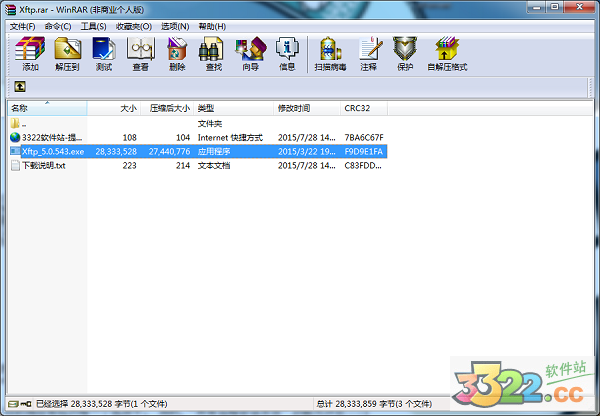Screen dimensions: 600x416
Task: Click the 文本文档 type cell
Action: point(214,166)
